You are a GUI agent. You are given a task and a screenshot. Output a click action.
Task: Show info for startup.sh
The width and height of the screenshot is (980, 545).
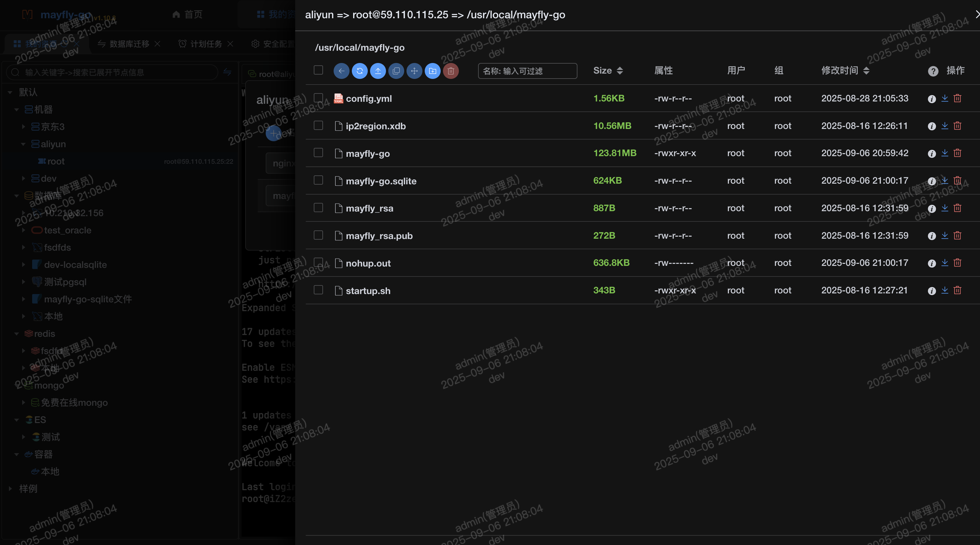pos(932,291)
